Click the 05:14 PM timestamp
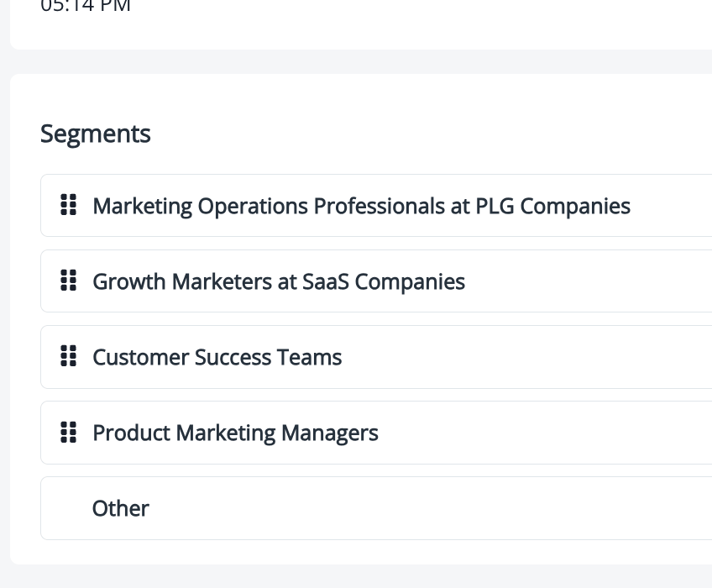Viewport: 712px width, 588px height. click(x=86, y=7)
